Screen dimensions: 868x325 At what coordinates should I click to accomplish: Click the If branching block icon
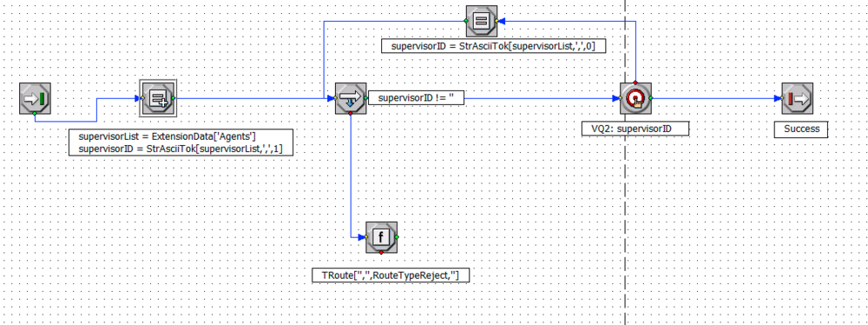[351, 99]
